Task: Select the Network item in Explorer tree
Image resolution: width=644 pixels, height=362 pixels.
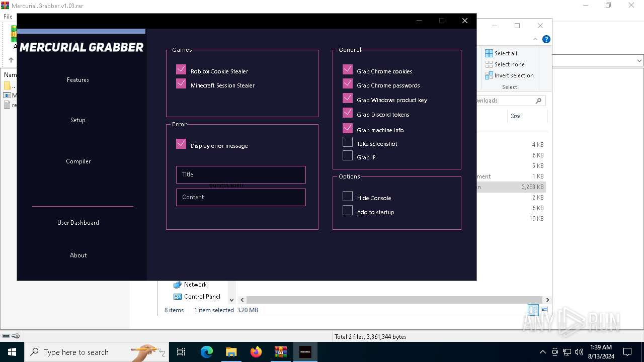Action: 195,285
